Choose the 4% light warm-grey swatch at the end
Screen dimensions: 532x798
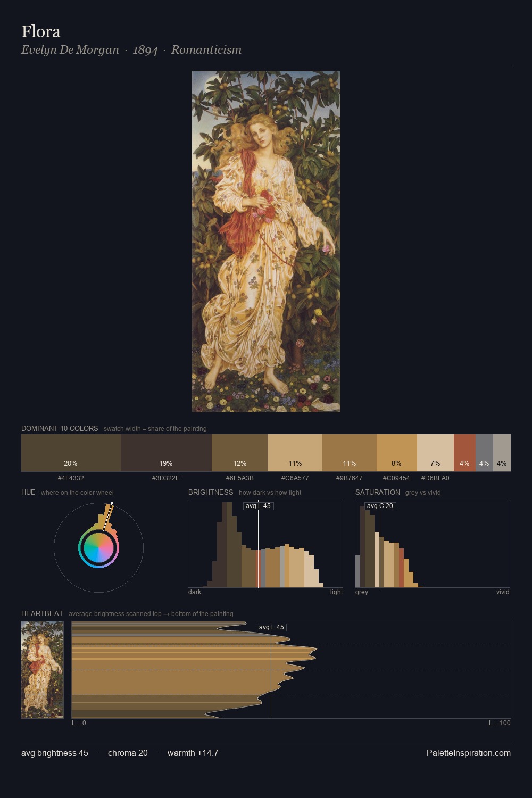502,453
